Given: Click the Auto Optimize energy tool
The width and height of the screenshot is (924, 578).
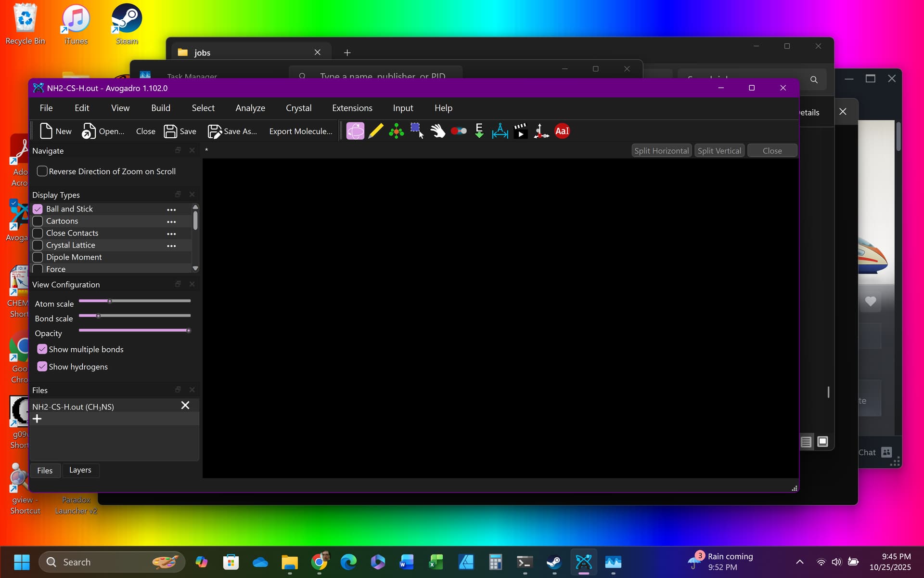Looking at the screenshot, I should pyautogui.click(x=479, y=131).
